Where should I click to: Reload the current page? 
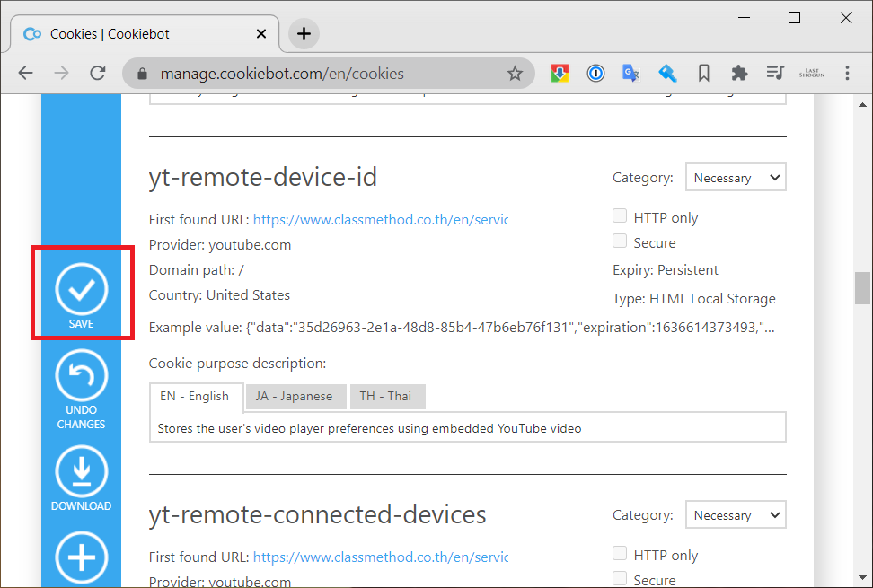98,73
